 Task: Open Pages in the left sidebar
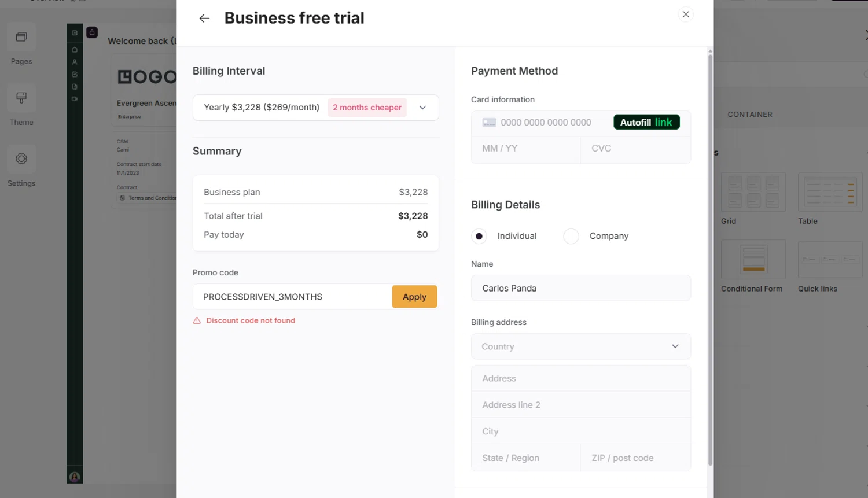21,45
